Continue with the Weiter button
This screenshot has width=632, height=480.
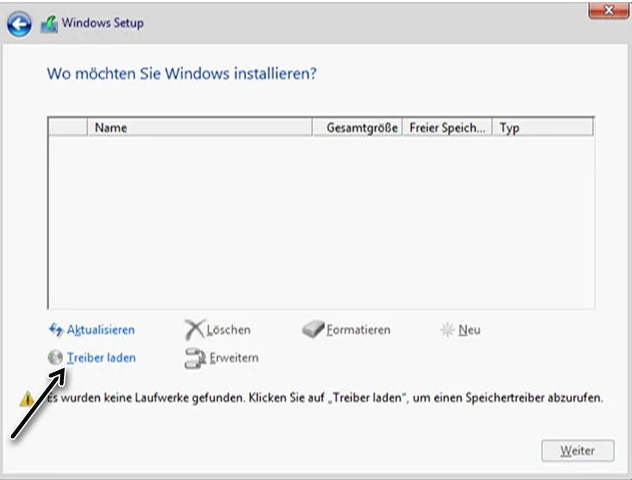point(578,451)
